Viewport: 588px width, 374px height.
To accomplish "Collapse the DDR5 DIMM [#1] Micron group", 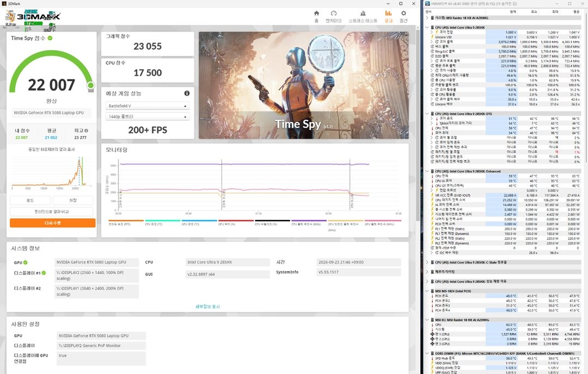I will [x=427, y=353].
